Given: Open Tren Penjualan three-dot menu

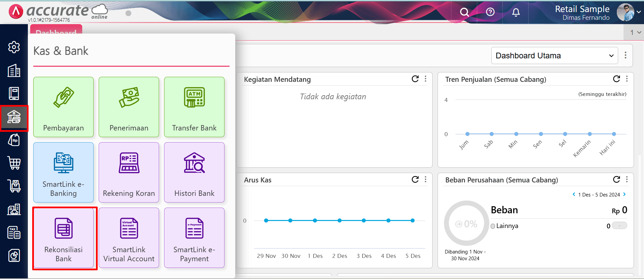Looking at the screenshot, I should (x=627, y=79).
